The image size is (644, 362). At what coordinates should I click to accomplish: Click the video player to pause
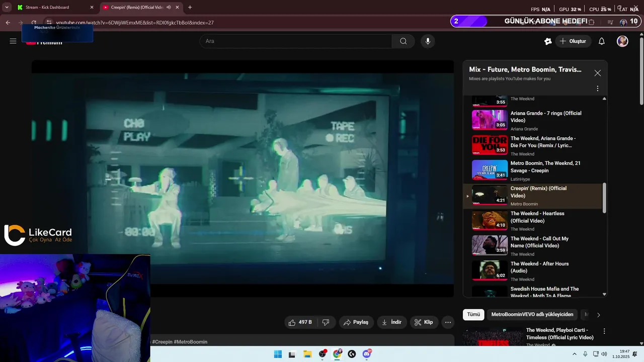243,178
